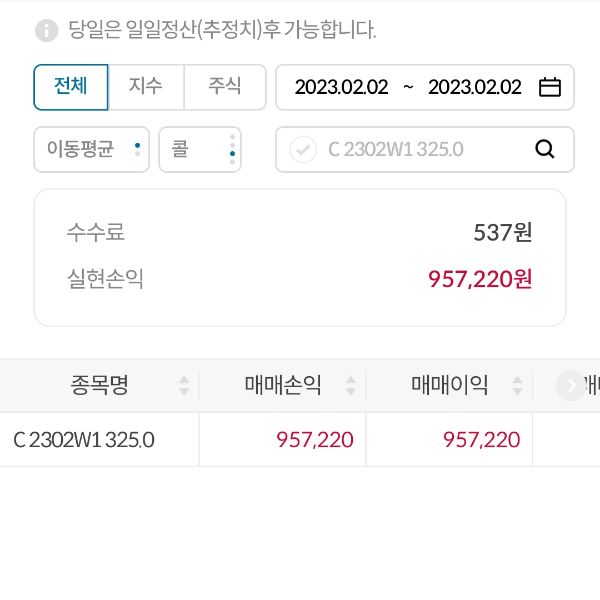Viewport: 600px width, 600px height.
Task: Click the 실현손익 957,220원 amount
Action: (480, 279)
